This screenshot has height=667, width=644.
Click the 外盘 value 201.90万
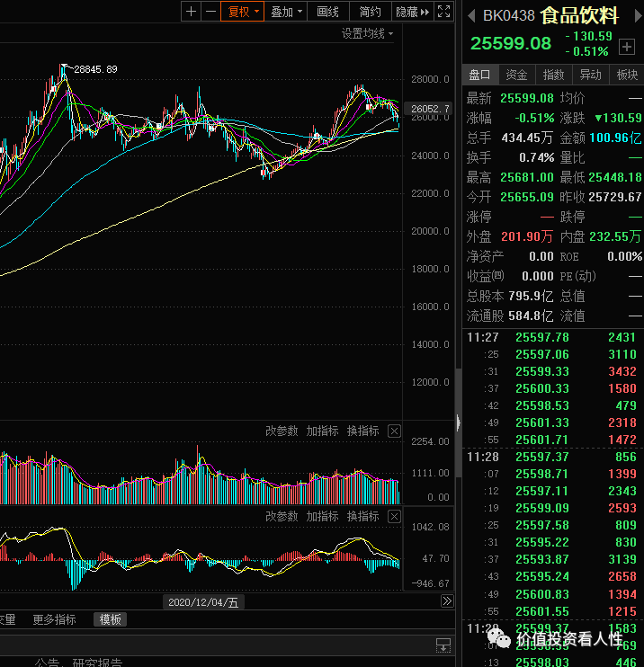tap(527, 236)
